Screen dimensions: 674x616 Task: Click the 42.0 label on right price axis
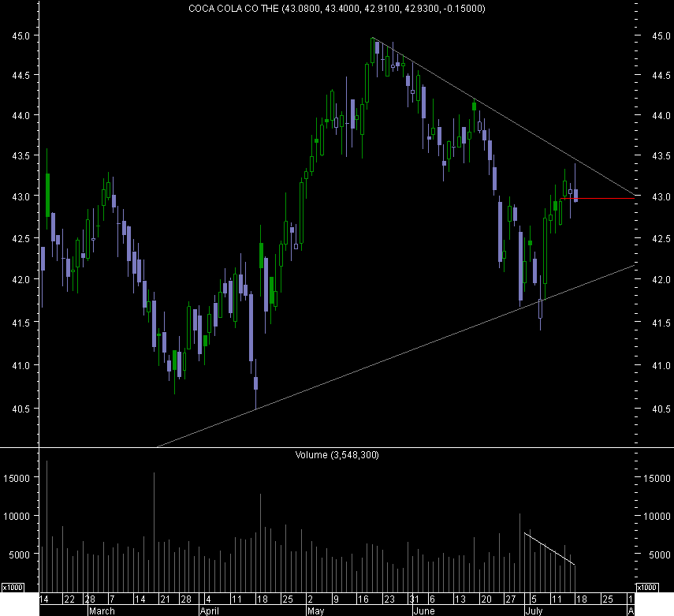(661, 280)
